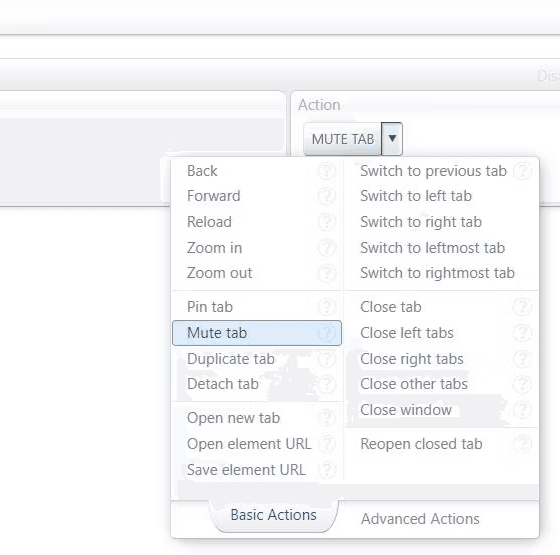This screenshot has height=555, width=560.
Task: Click help icon beside Reload
Action: point(326,222)
